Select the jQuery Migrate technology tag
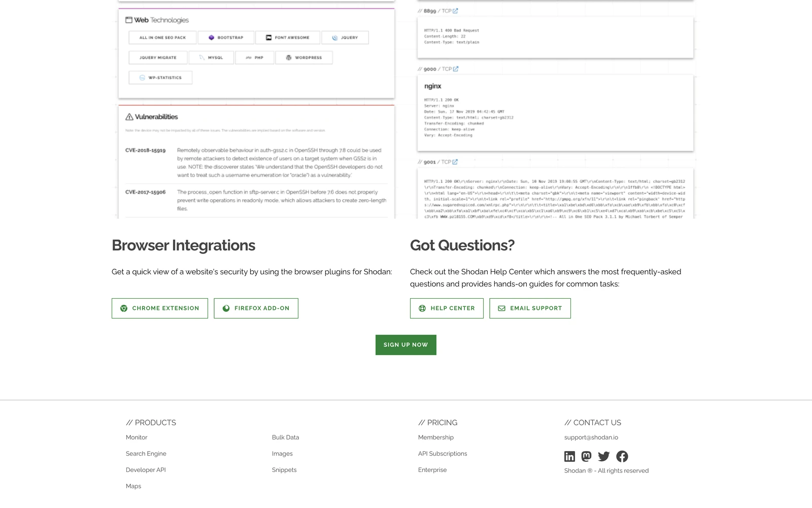812x508 pixels. (158, 58)
